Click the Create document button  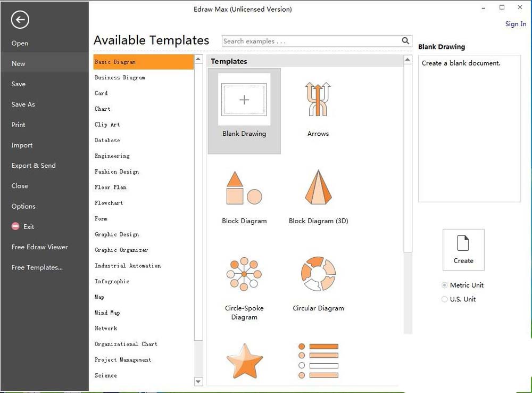[x=463, y=250]
